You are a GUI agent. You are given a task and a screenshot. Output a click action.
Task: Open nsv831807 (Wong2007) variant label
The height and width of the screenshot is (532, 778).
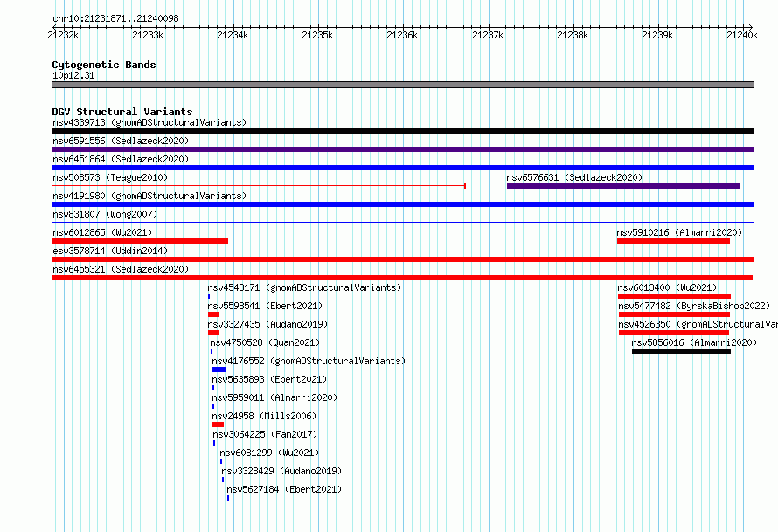[x=105, y=214]
